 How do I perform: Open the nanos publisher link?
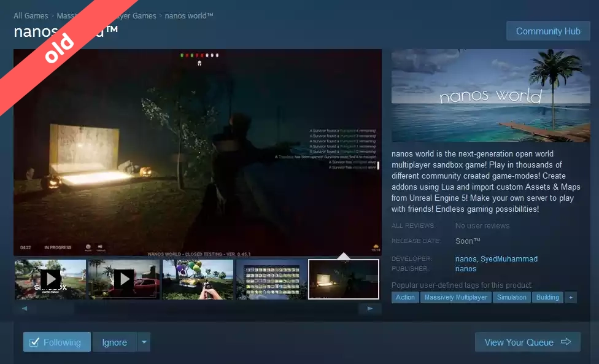[466, 269]
